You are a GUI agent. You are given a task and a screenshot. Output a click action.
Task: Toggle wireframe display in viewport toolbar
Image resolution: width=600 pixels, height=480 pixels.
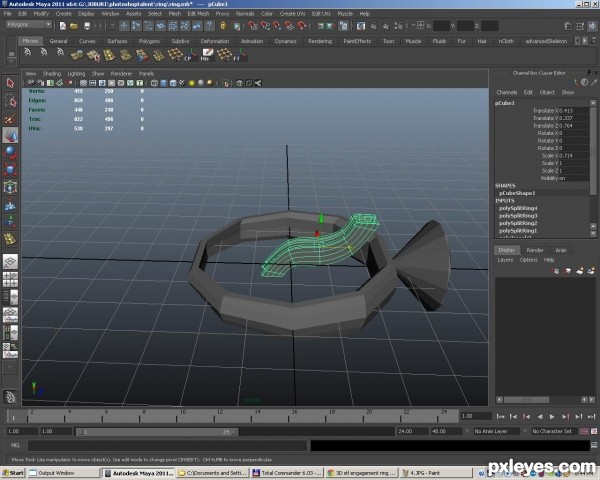154,83
